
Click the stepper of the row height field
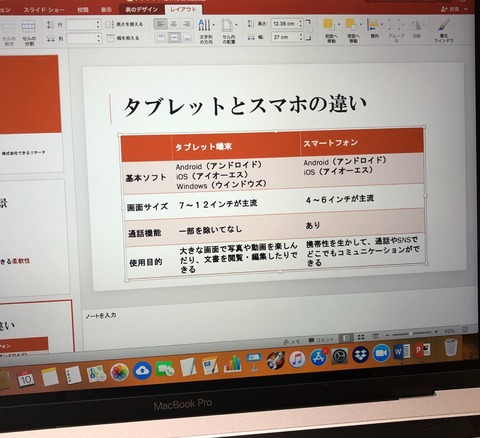(98, 24)
